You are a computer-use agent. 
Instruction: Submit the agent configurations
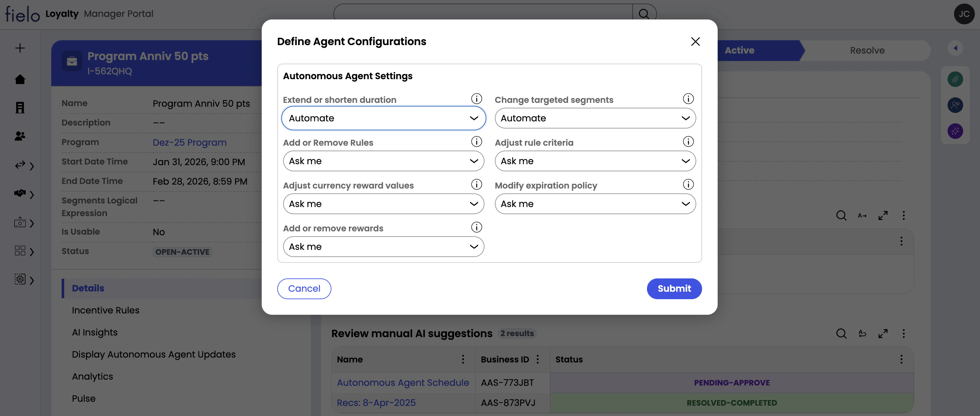(x=674, y=288)
